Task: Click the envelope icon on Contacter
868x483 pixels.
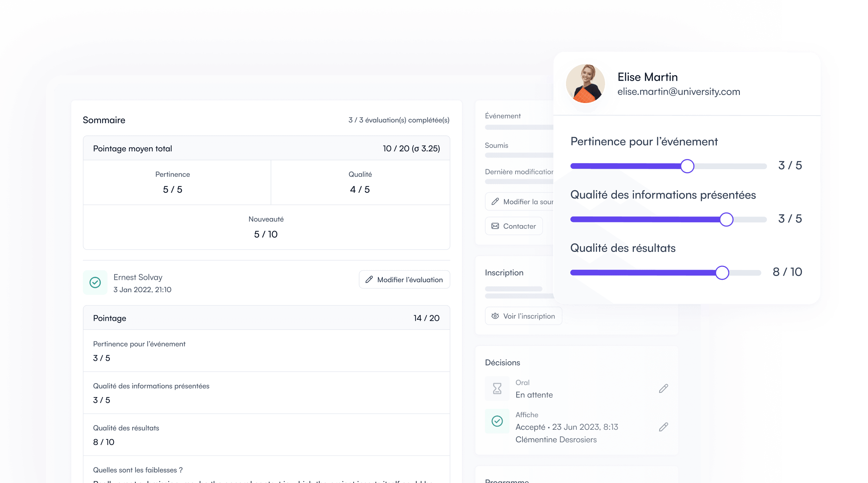Action: pos(495,226)
